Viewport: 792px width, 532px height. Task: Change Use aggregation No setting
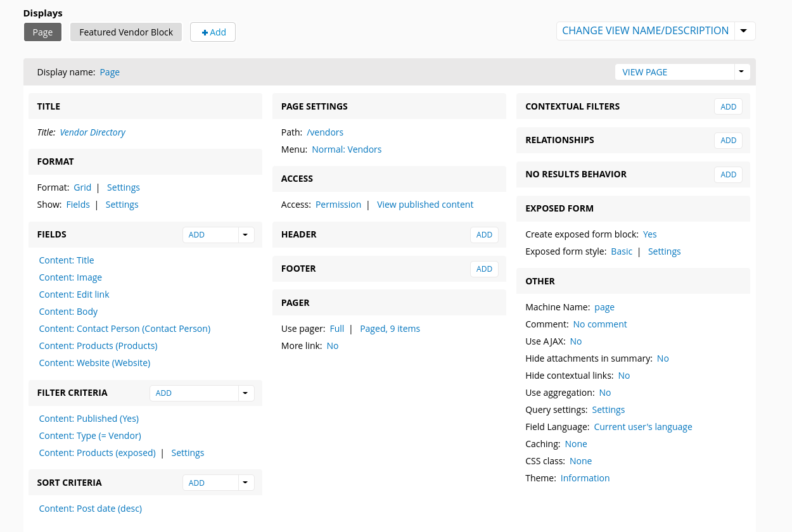[x=605, y=393]
